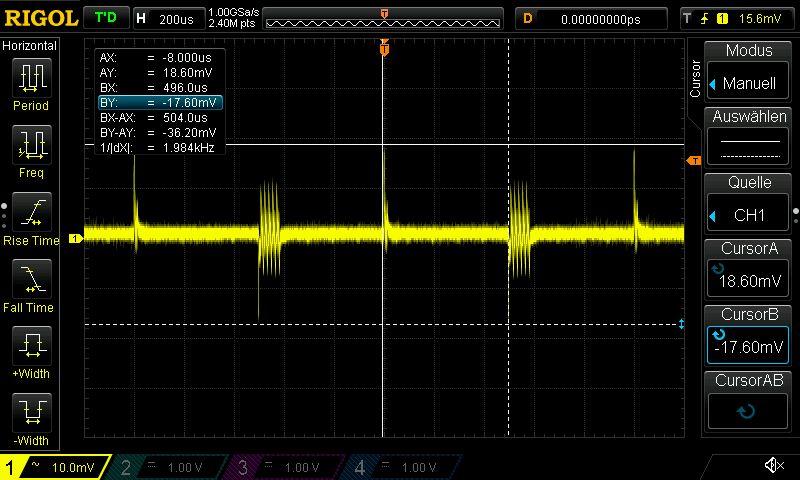
Task: Open the Quelle CH1 source selector
Action: coord(749,204)
